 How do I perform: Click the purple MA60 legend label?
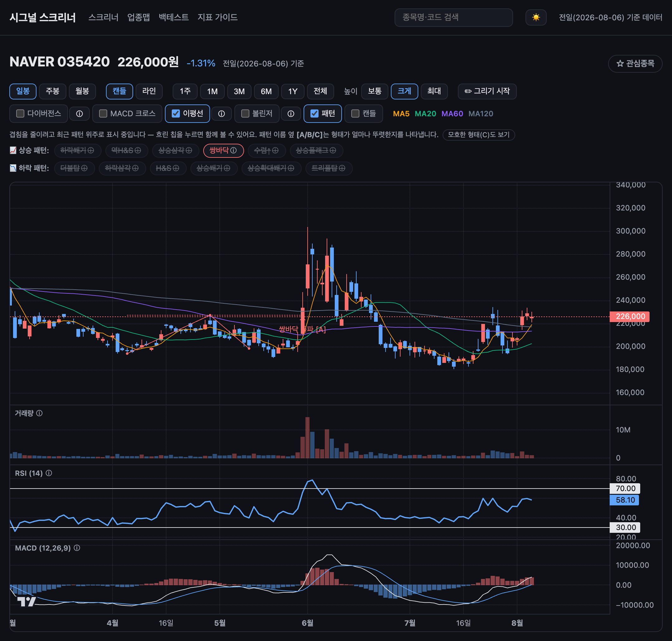[x=452, y=114]
